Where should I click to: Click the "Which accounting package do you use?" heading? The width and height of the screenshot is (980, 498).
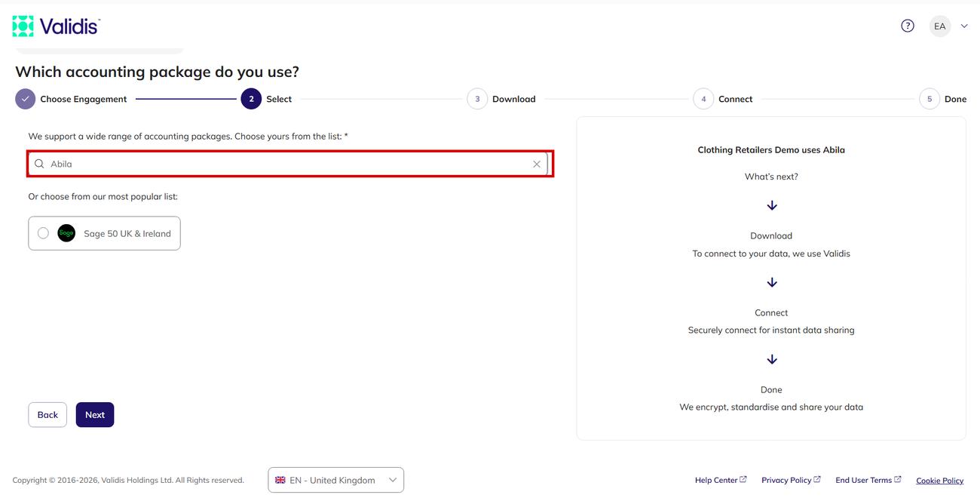pyautogui.click(x=157, y=72)
